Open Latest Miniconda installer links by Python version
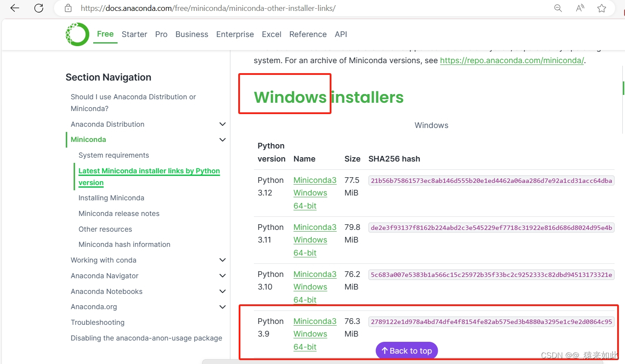 (x=149, y=177)
